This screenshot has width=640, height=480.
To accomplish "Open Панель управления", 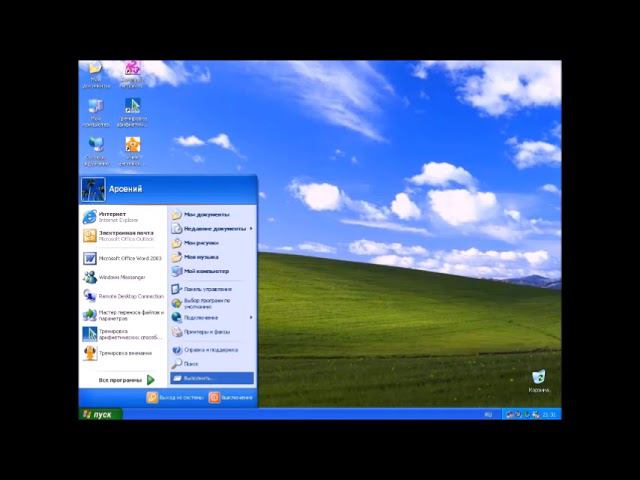I will click(x=212, y=289).
